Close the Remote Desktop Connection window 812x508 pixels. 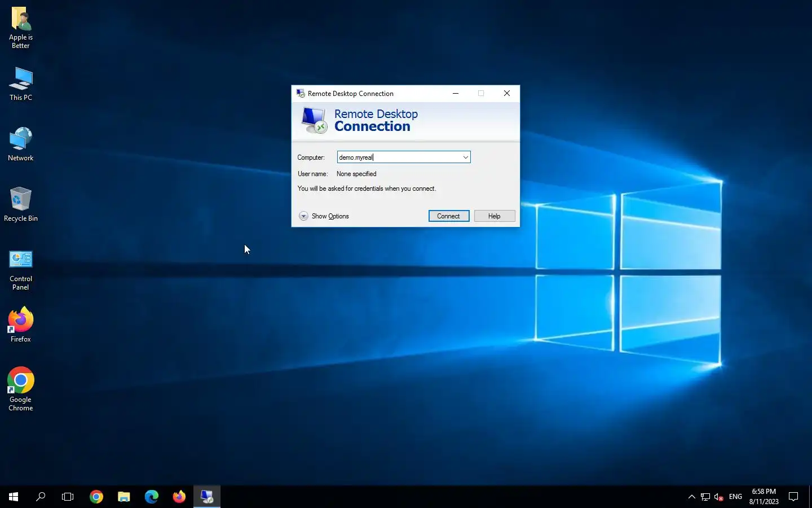pyautogui.click(x=507, y=93)
